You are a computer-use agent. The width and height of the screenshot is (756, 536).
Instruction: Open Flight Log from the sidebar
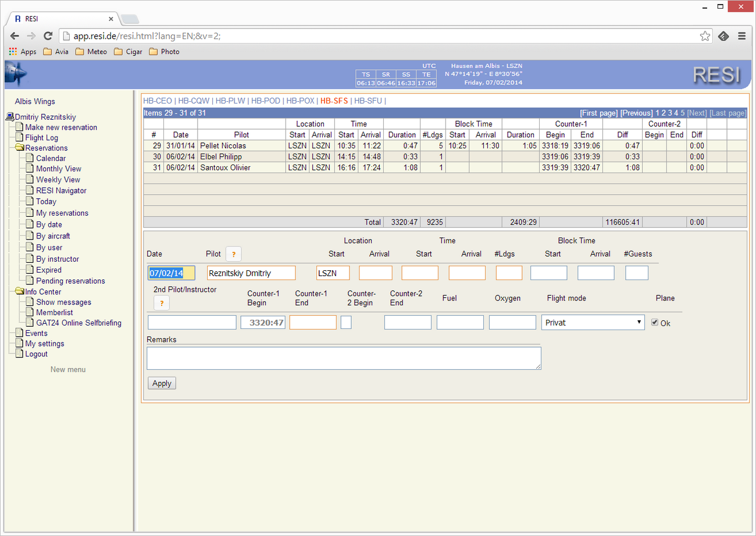coord(41,138)
